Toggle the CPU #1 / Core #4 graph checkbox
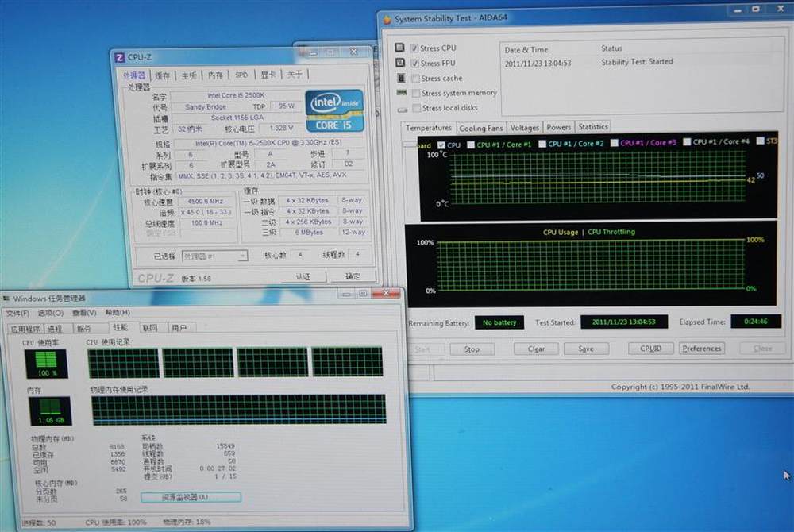The image size is (794, 532). 687,141
